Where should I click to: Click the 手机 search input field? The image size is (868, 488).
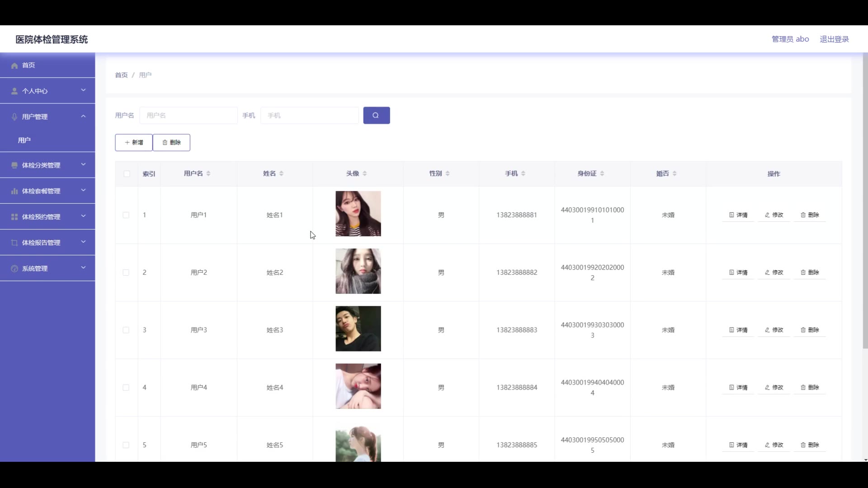[310, 116]
